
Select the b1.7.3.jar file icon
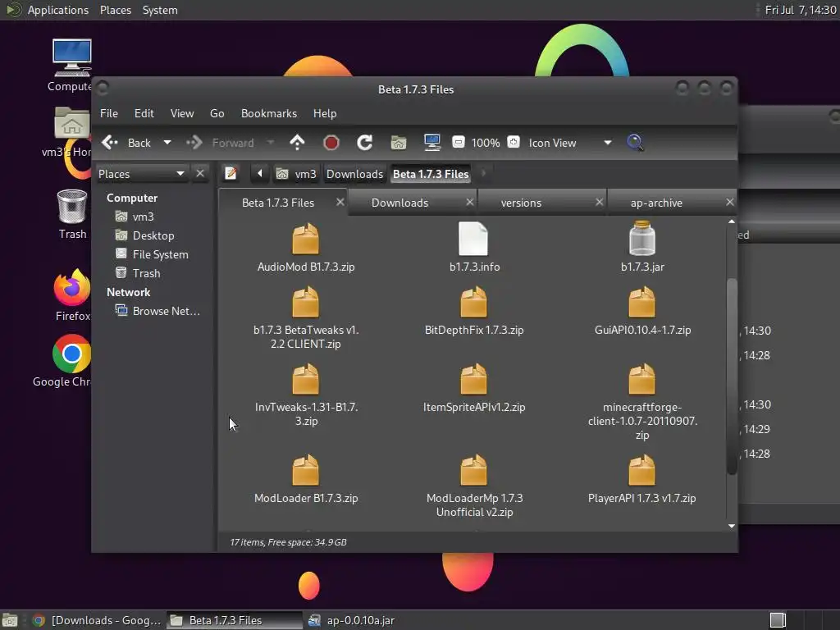[642, 239]
